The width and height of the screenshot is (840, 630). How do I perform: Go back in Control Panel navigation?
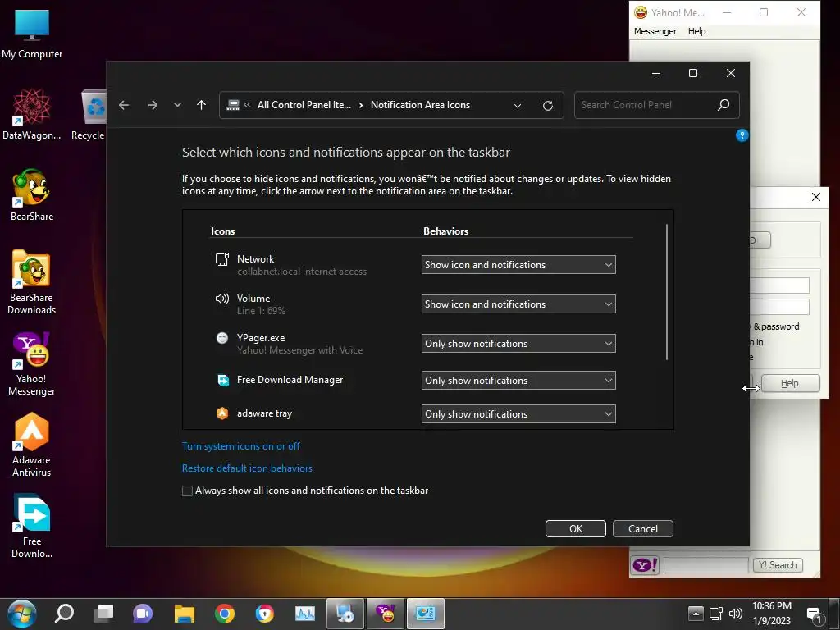click(x=124, y=105)
